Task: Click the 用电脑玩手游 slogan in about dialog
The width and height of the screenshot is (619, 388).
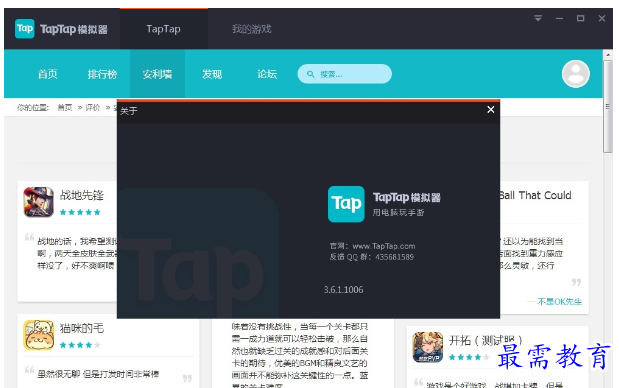Action: click(x=398, y=212)
